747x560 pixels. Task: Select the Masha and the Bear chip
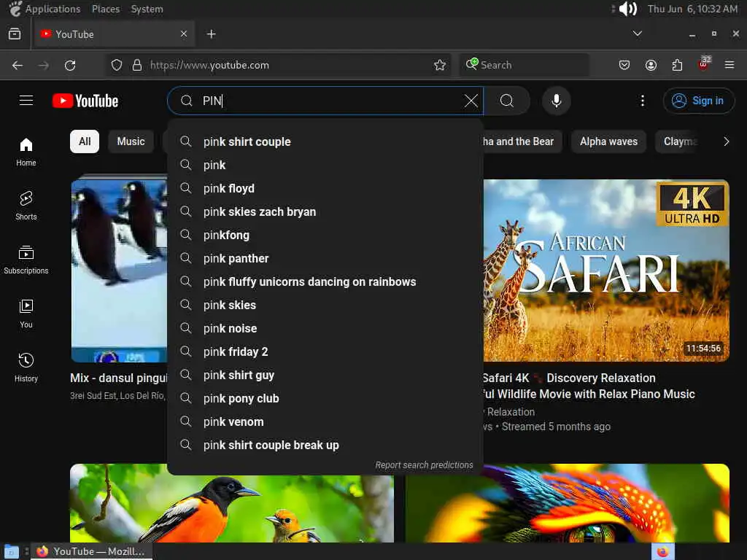click(x=522, y=141)
